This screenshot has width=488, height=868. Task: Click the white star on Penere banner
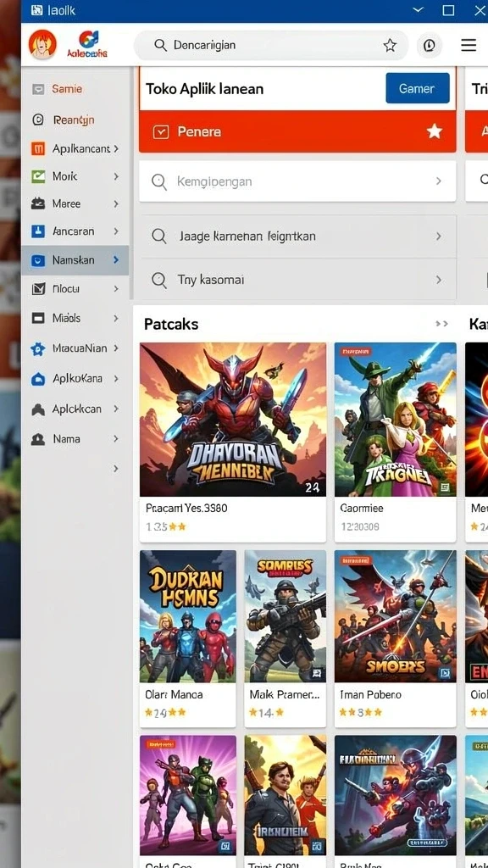click(x=435, y=131)
